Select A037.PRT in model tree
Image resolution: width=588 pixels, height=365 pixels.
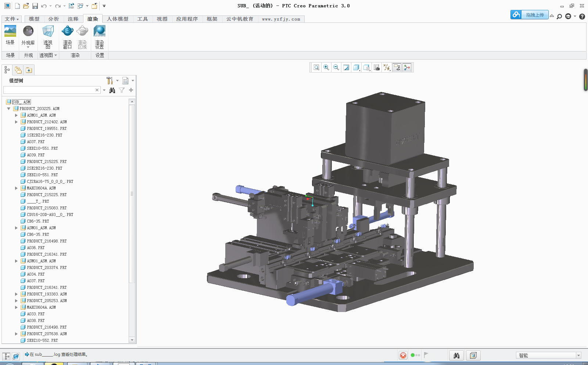[x=36, y=142]
